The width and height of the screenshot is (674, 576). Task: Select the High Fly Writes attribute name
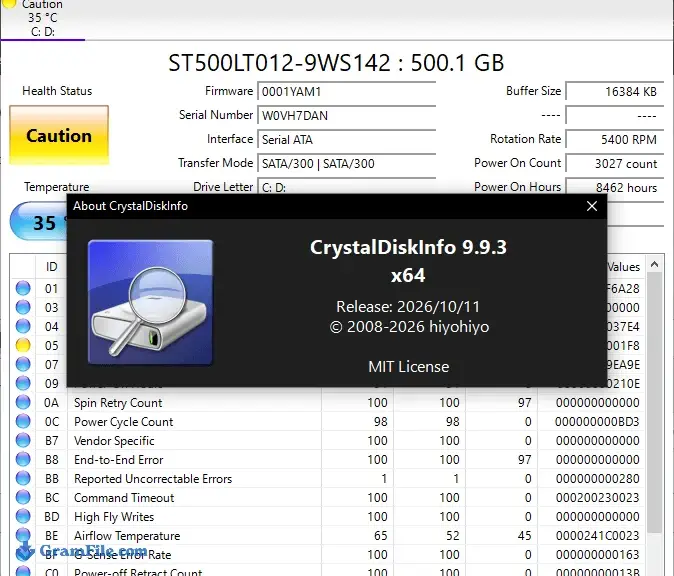(x=114, y=517)
